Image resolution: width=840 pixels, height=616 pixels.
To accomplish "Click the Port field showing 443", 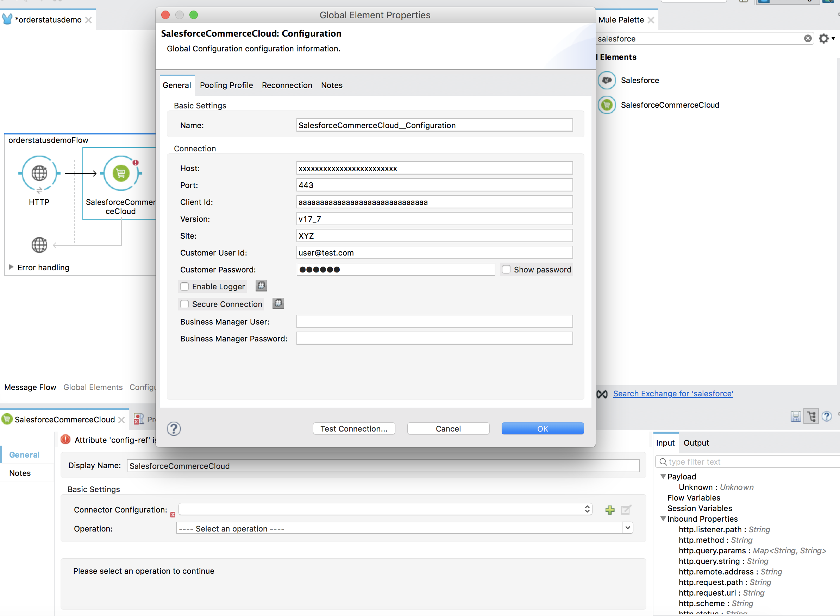I will 434,184.
